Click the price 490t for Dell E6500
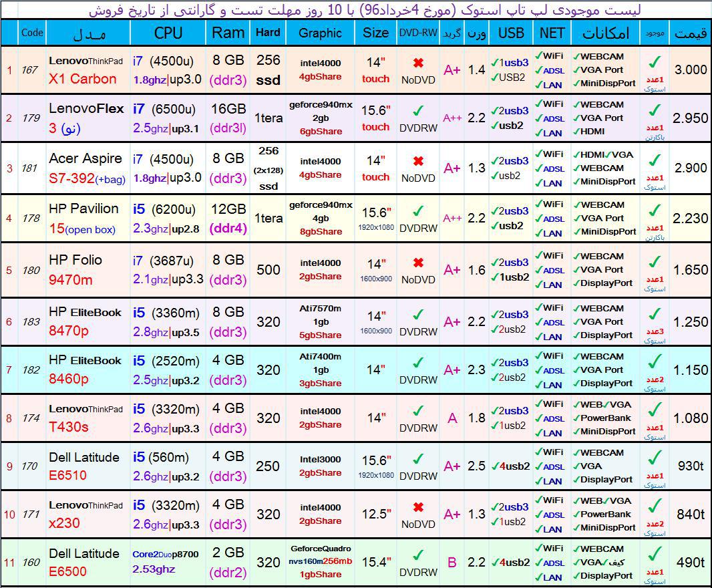 [690, 563]
